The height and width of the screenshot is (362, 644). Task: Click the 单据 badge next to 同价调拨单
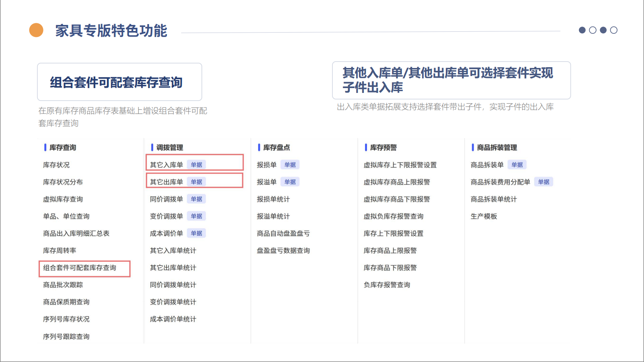pos(196,199)
